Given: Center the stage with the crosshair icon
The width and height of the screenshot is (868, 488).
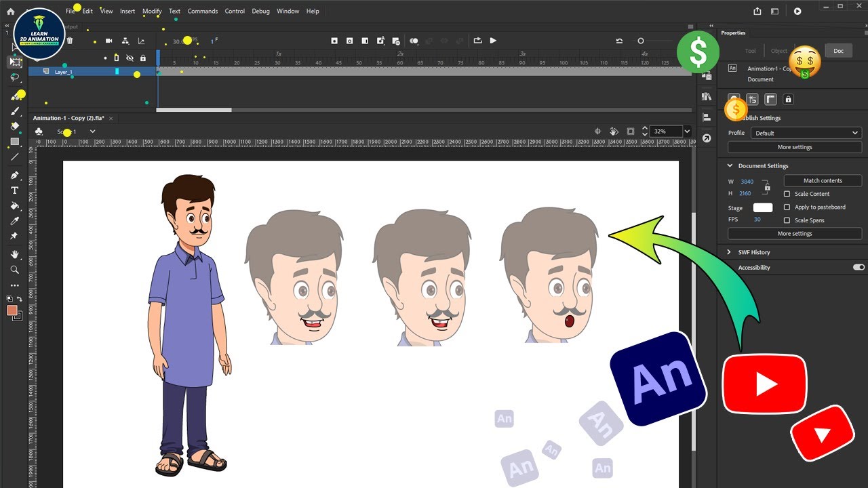Looking at the screenshot, I should click(x=598, y=131).
